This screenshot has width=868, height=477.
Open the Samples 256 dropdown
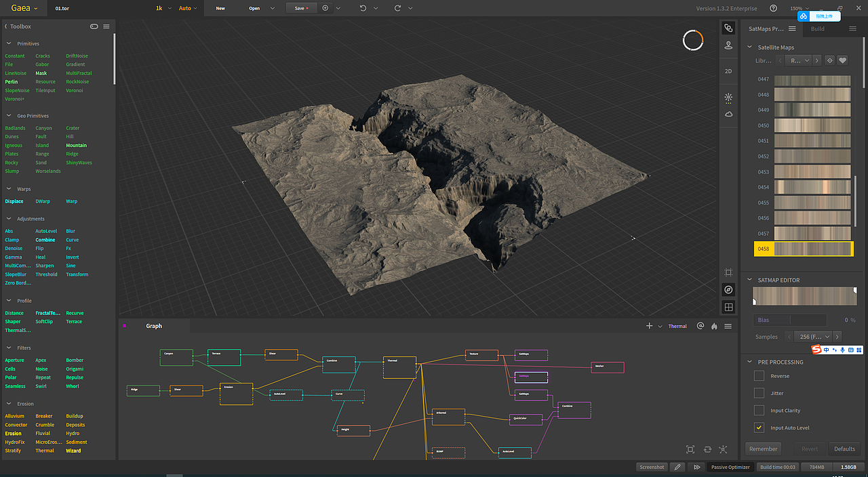pyautogui.click(x=814, y=337)
